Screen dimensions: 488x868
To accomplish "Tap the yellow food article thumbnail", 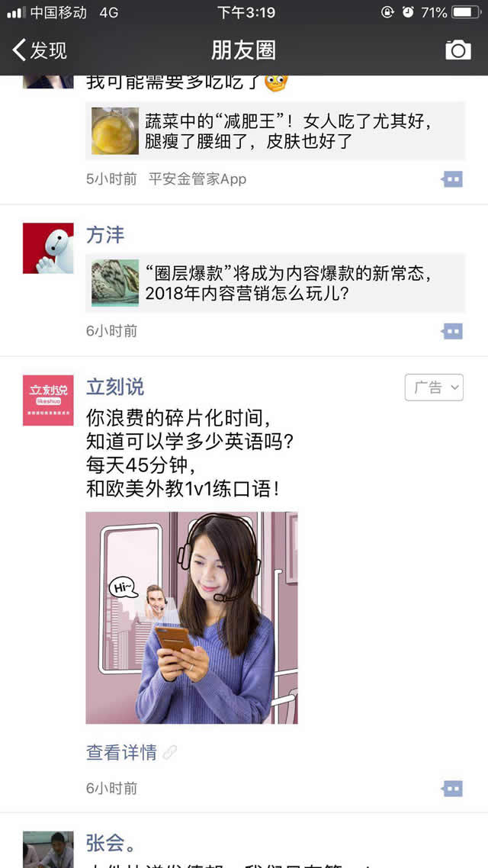I will (115, 131).
